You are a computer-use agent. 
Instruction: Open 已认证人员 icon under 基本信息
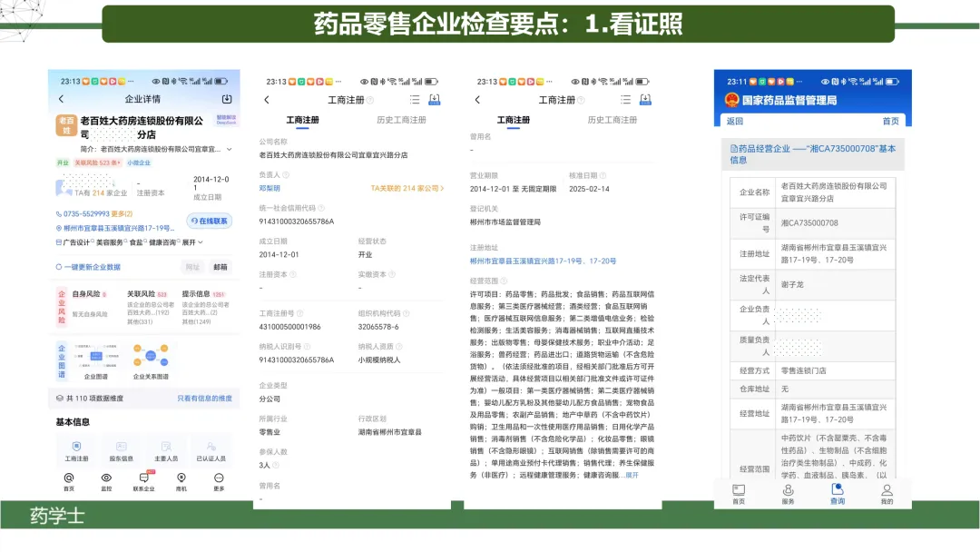[x=211, y=447]
